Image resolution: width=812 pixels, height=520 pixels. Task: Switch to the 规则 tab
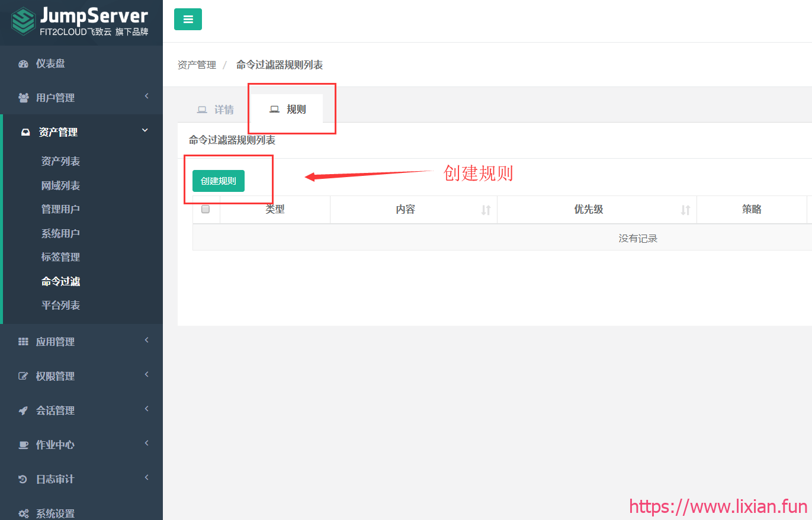click(x=287, y=109)
